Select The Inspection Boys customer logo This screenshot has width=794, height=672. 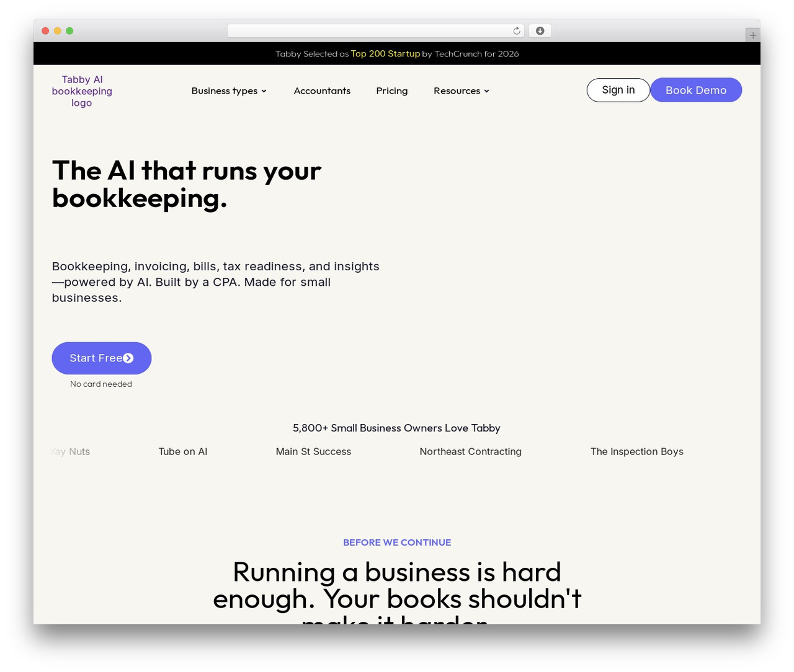(x=637, y=451)
